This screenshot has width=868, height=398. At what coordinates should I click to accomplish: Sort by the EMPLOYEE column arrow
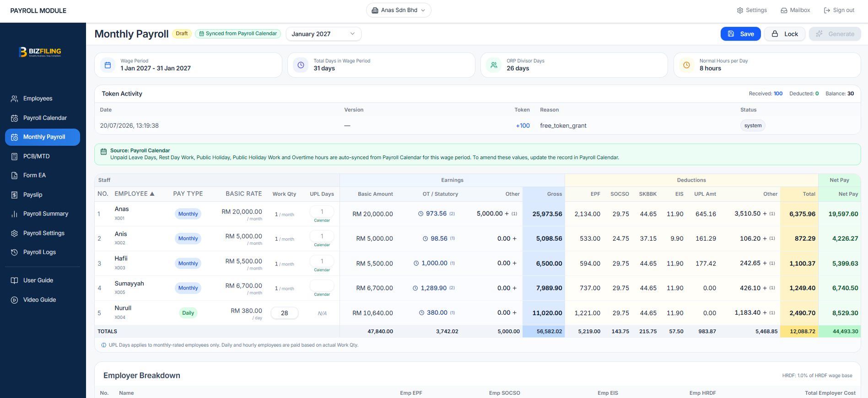coord(152,194)
